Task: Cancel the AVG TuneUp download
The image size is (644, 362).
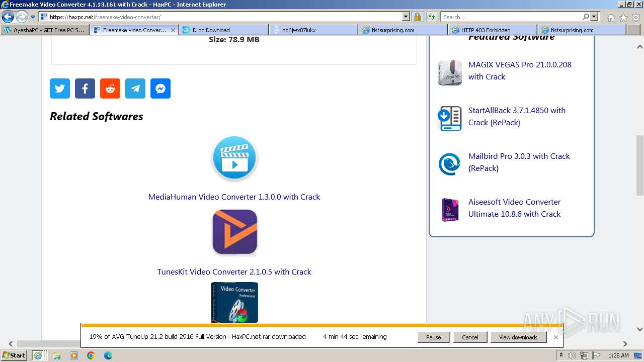Action: point(470,337)
